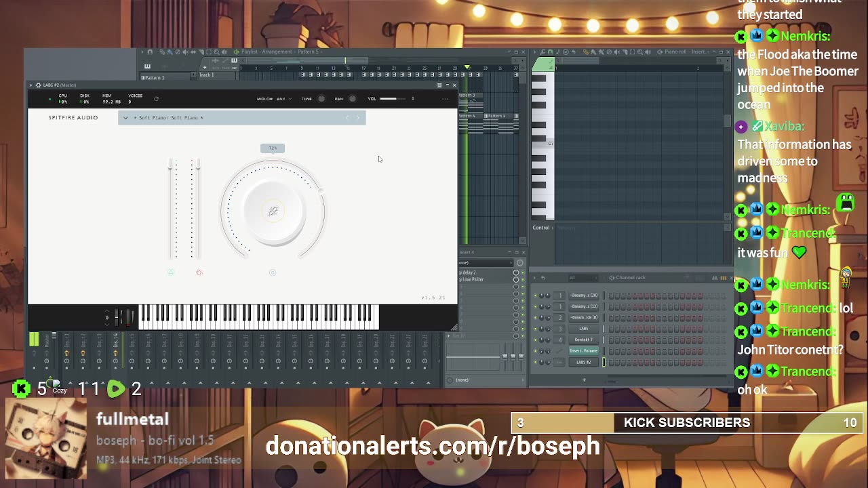Click the refresh icon next to VOICES
The width and height of the screenshot is (868, 488).
156,99
